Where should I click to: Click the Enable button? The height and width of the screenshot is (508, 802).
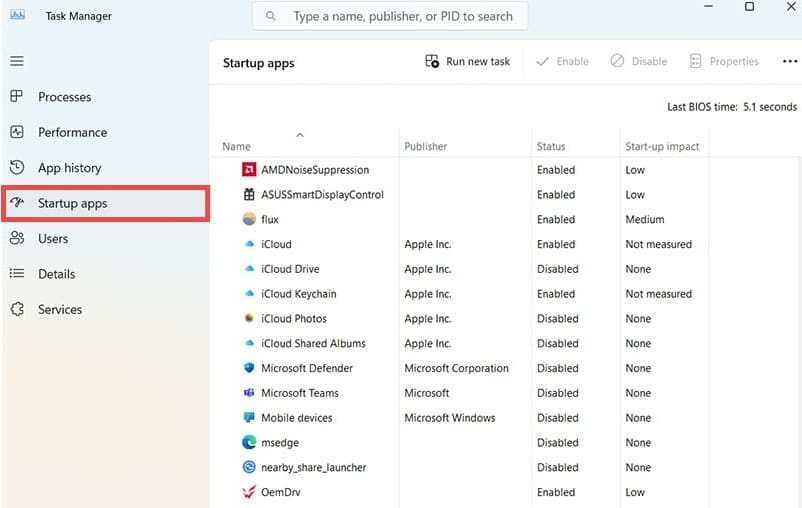[562, 61]
